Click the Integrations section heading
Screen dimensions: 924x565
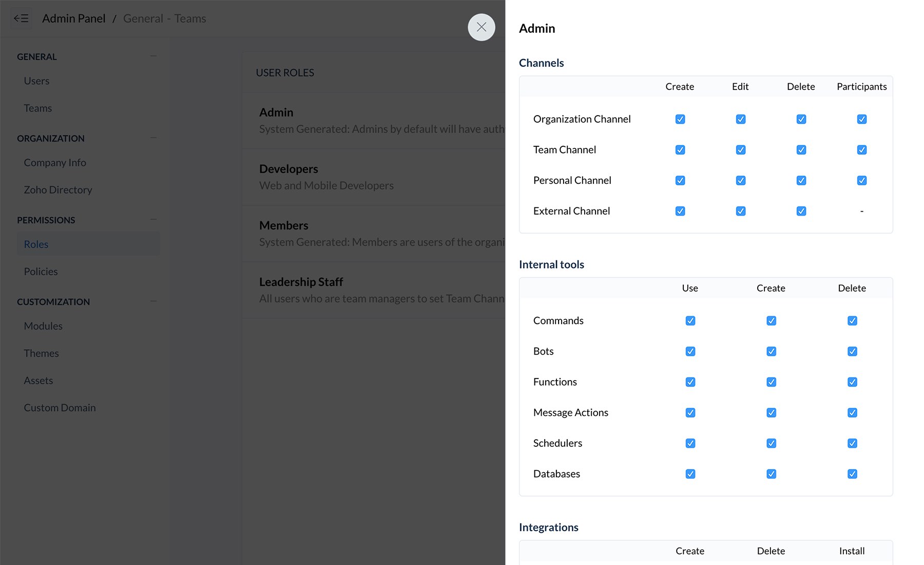(x=548, y=528)
